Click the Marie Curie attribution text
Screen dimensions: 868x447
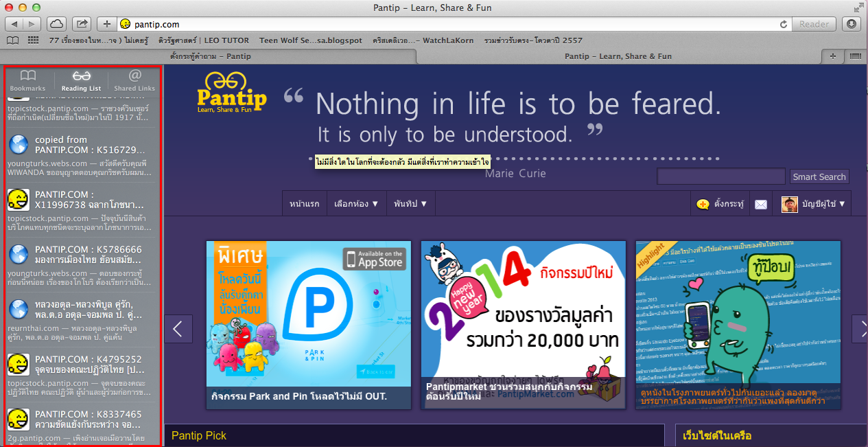pyautogui.click(x=515, y=174)
